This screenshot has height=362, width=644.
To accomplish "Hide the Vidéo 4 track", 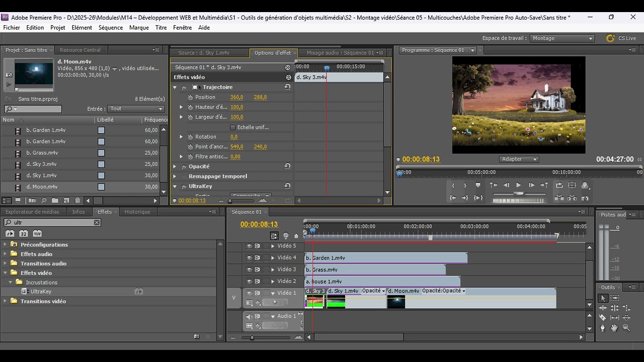I will [x=249, y=258].
